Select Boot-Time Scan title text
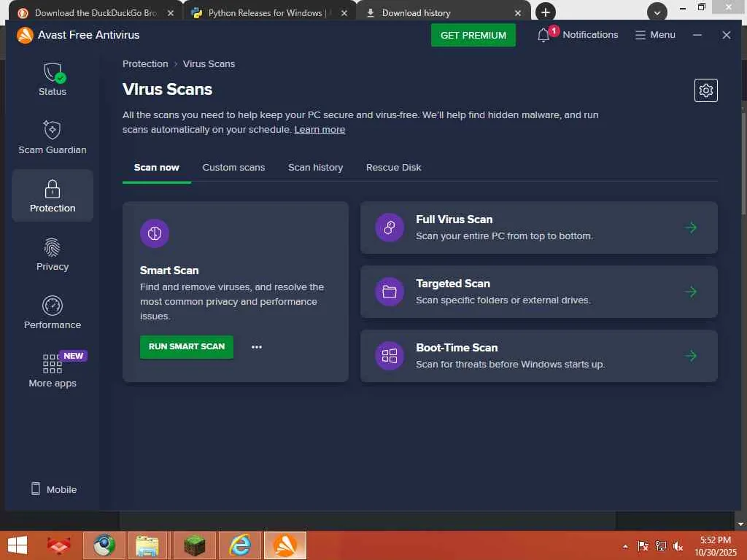Image resolution: width=747 pixels, height=560 pixels. tap(457, 348)
